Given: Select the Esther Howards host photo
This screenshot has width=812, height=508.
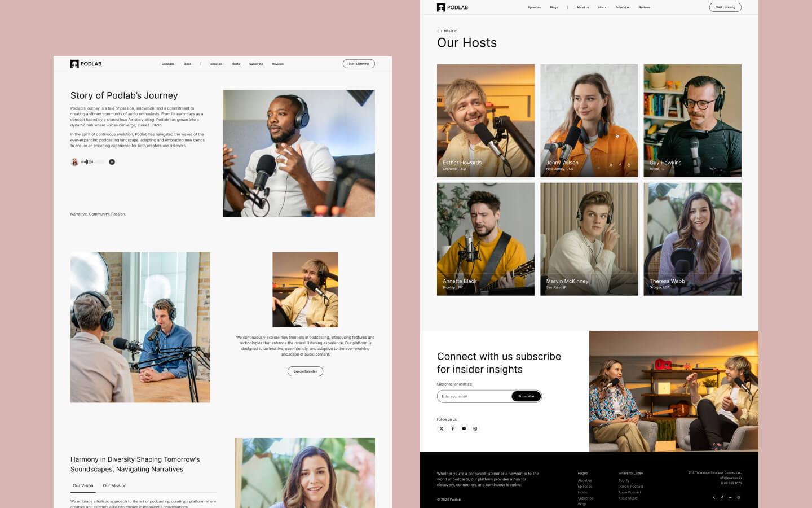Looking at the screenshot, I should pyautogui.click(x=486, y=120).
